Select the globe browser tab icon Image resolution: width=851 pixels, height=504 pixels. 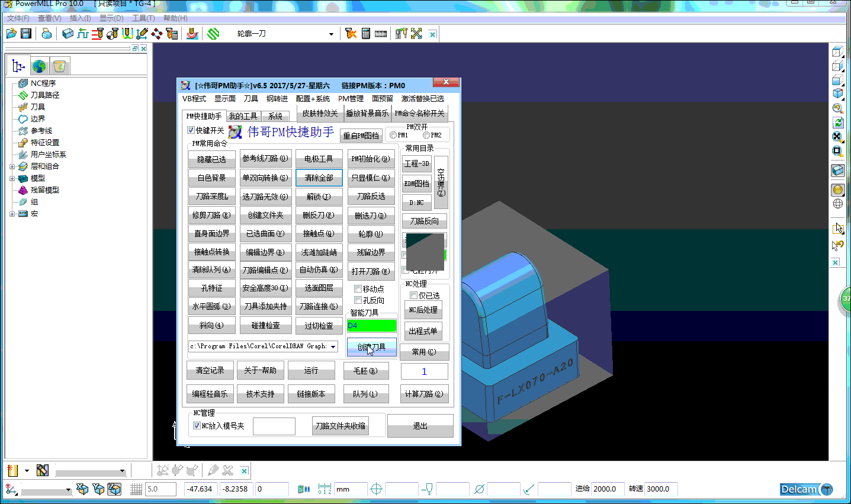[x=39, y=66]
